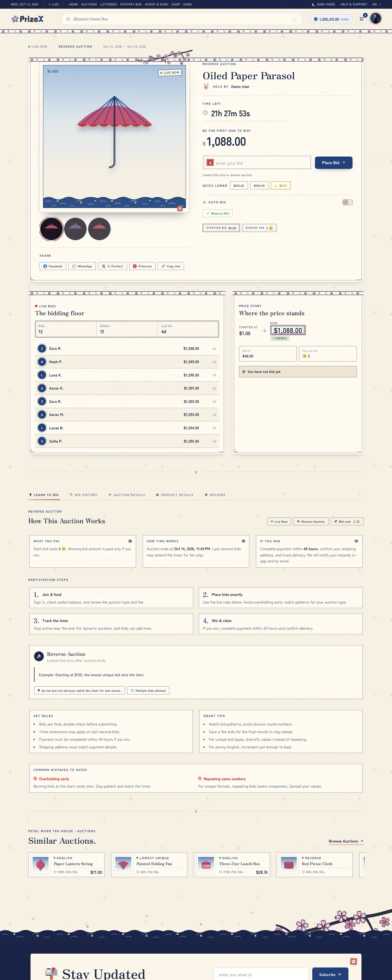
Task: Select the third parasol thumbnail
Action: [99, 229]
